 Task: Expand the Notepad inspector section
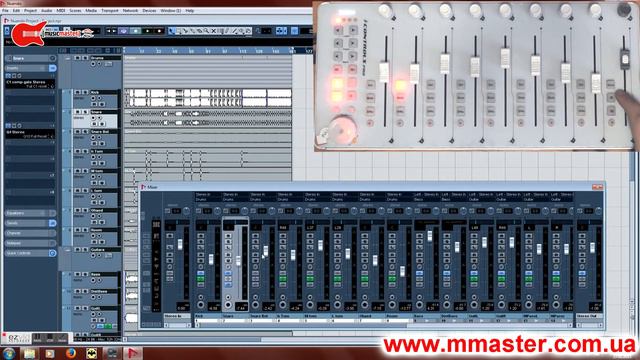[30, 243]
